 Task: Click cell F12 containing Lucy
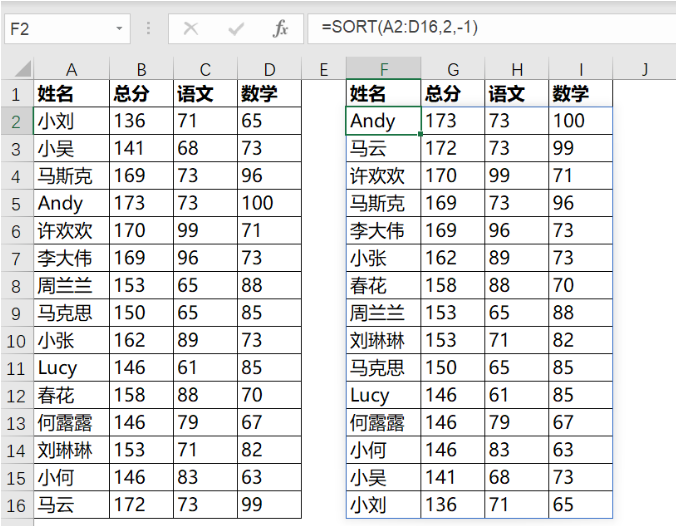tap(384, 395)
